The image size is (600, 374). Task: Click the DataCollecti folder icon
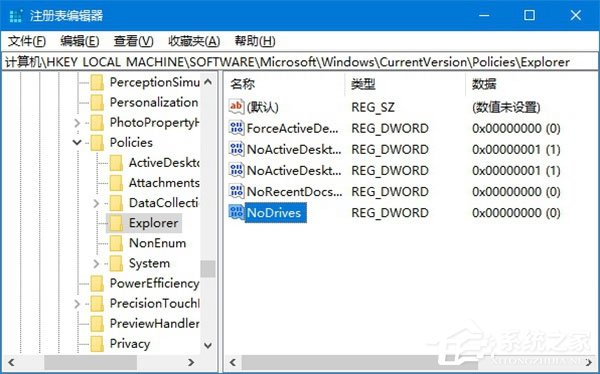tap(116, 203)
